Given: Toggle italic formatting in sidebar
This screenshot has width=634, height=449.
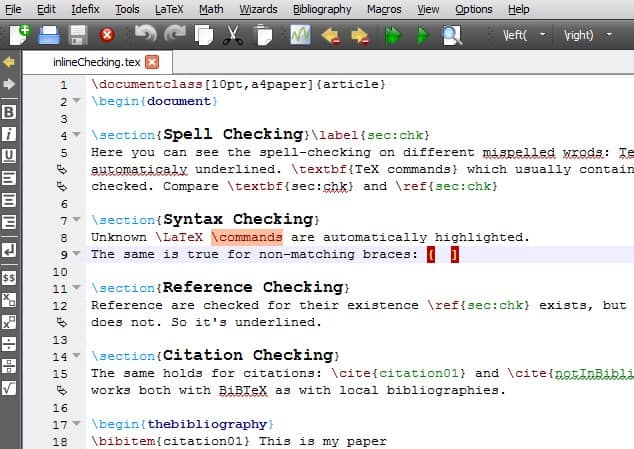Looking at the screenshot, I should [x=9, y=134].
